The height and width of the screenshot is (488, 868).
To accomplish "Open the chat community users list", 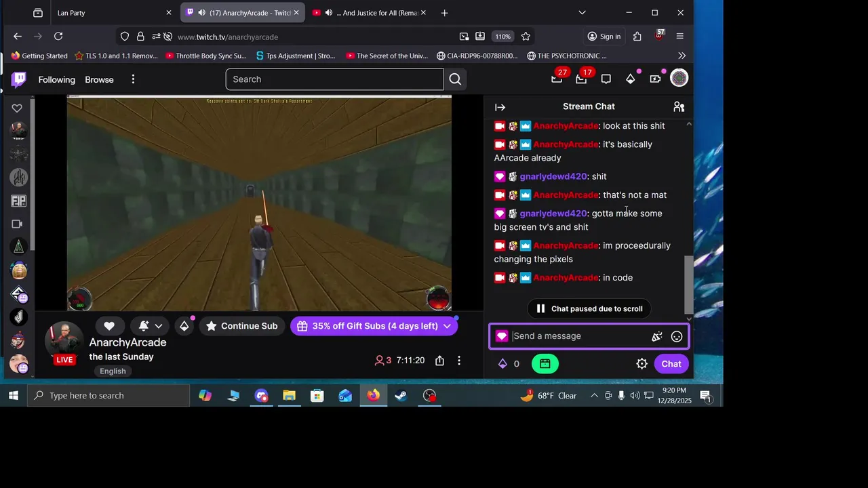I will coord(679,106).
